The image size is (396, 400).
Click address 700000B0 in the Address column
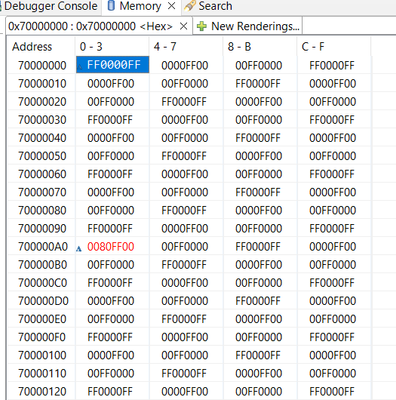43,265
